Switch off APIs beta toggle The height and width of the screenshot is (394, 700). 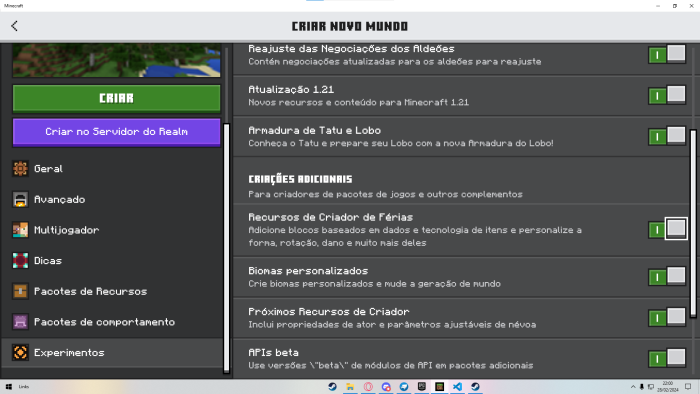pos(667,358)
